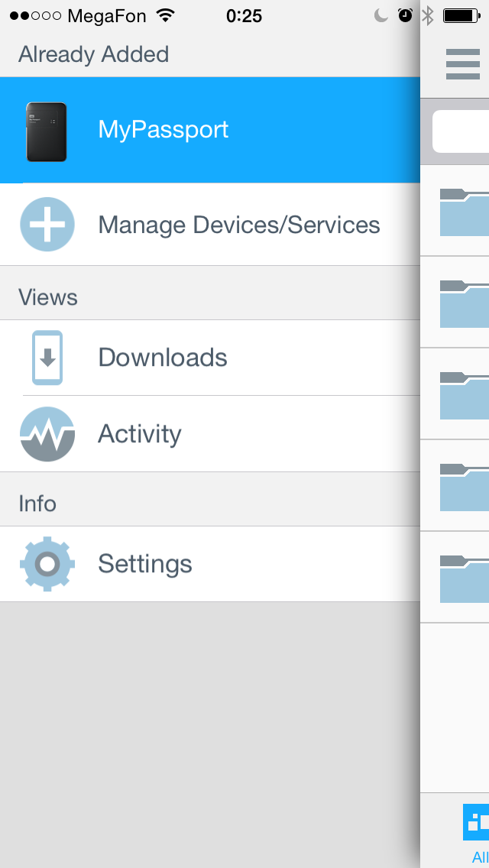Close side menu via hamburger icon
The height and width of the screenshot is (868, 489).
coord(463,64)
